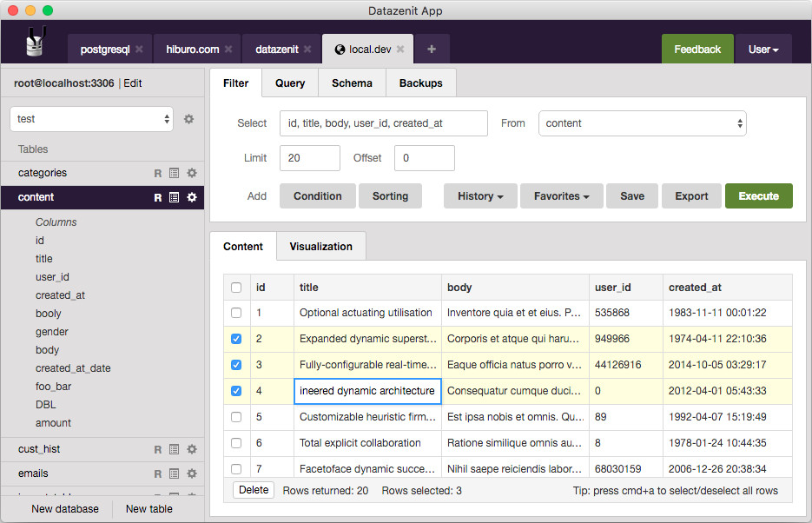Add a Condition to the filter
The width and height of the screenshot is (812, 523).
point(318,196)
